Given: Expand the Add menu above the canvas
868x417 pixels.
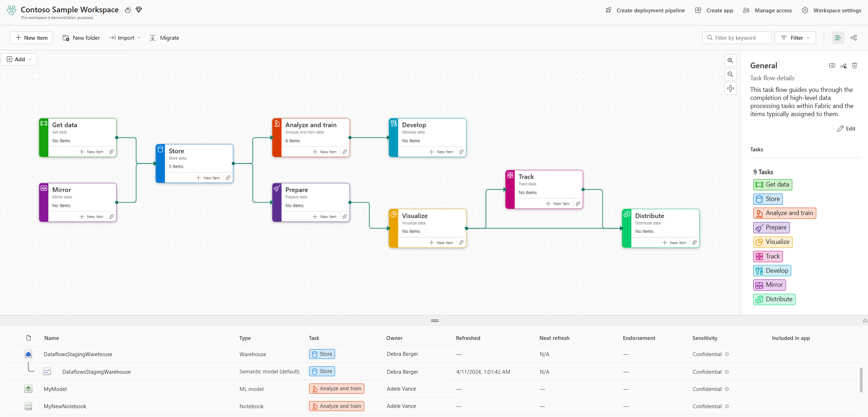Looking at the screenshot, I should pyautogui.click(x=19, y=59).
